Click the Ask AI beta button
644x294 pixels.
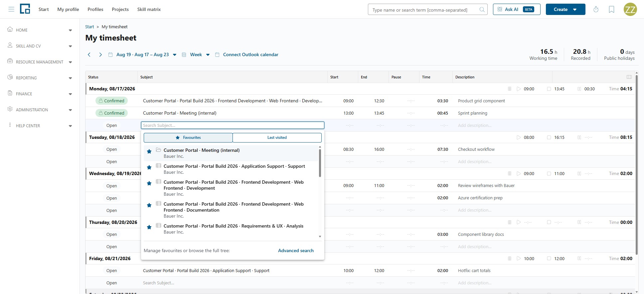(x=517, y=9)
